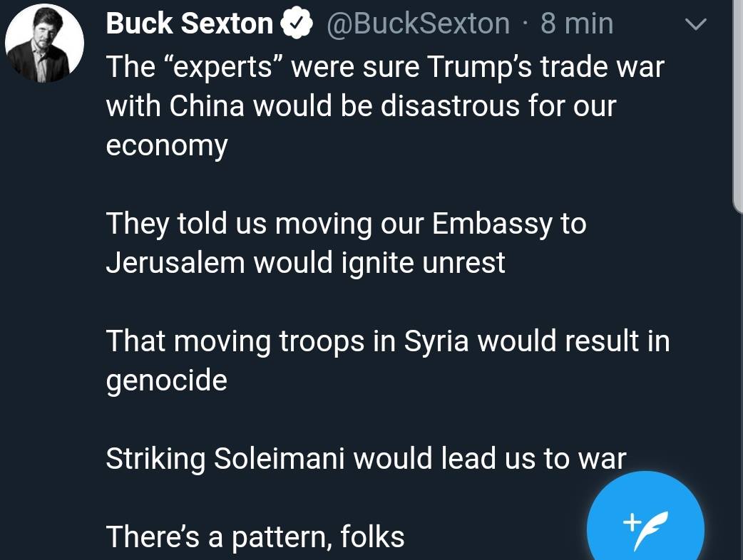Viewport: 743px width, 560px height.
Task: Click the word "genocide" in tweet
Action: pos(167,380)
